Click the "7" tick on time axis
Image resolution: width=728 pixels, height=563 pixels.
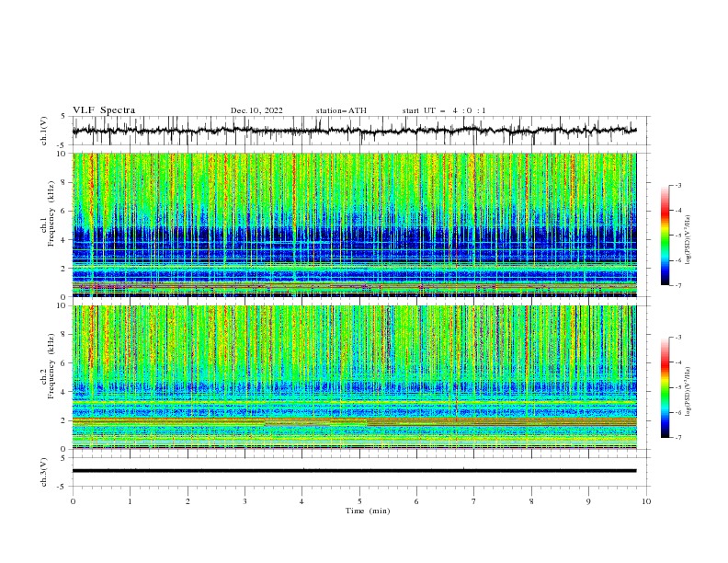click(474, 501)
